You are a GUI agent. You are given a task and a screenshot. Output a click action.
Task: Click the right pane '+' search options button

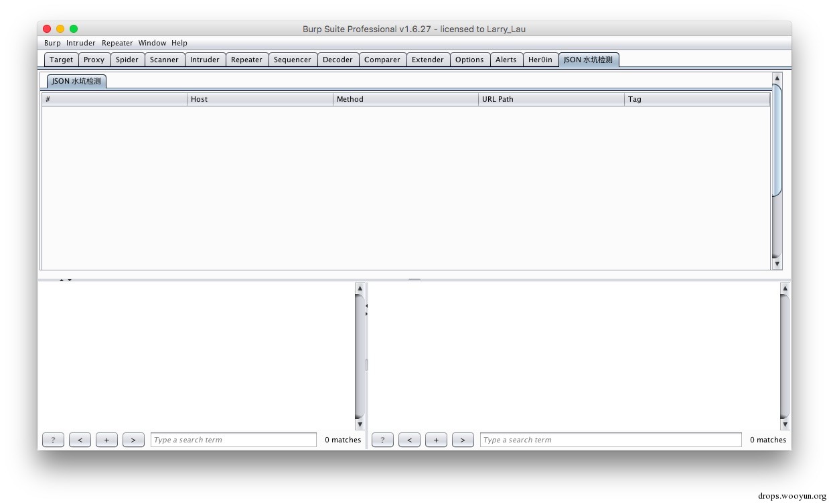click(436, 440)
